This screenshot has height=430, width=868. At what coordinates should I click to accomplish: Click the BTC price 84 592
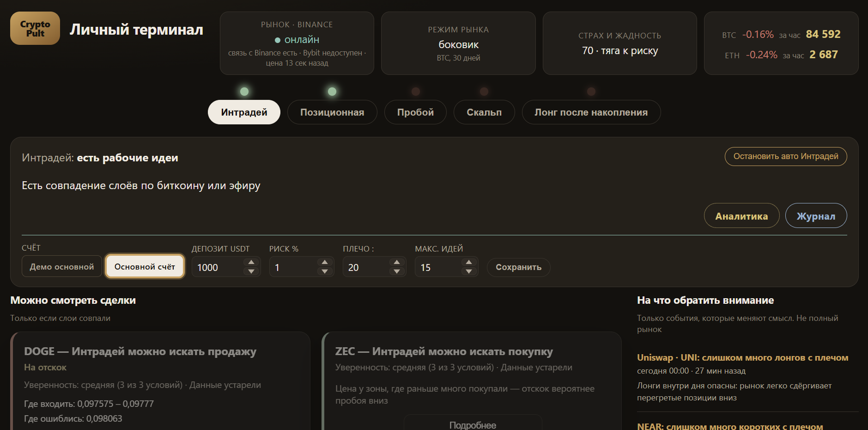[x=823, y=34]
